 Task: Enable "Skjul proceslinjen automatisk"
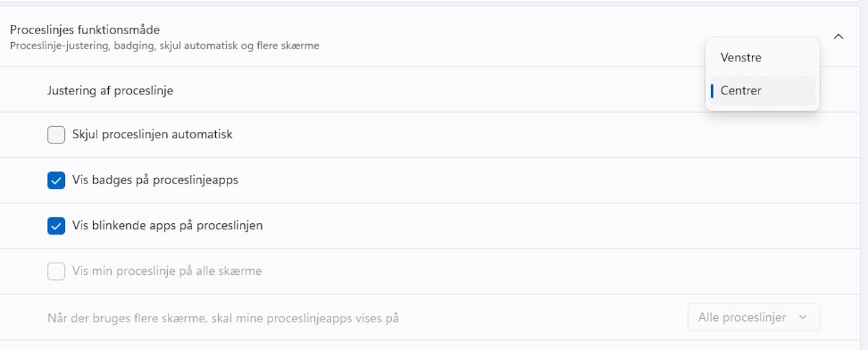[x=56, y=134]
